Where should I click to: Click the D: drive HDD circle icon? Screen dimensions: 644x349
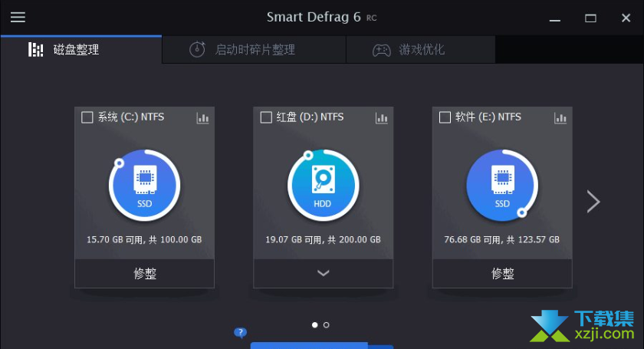point(324,186)
